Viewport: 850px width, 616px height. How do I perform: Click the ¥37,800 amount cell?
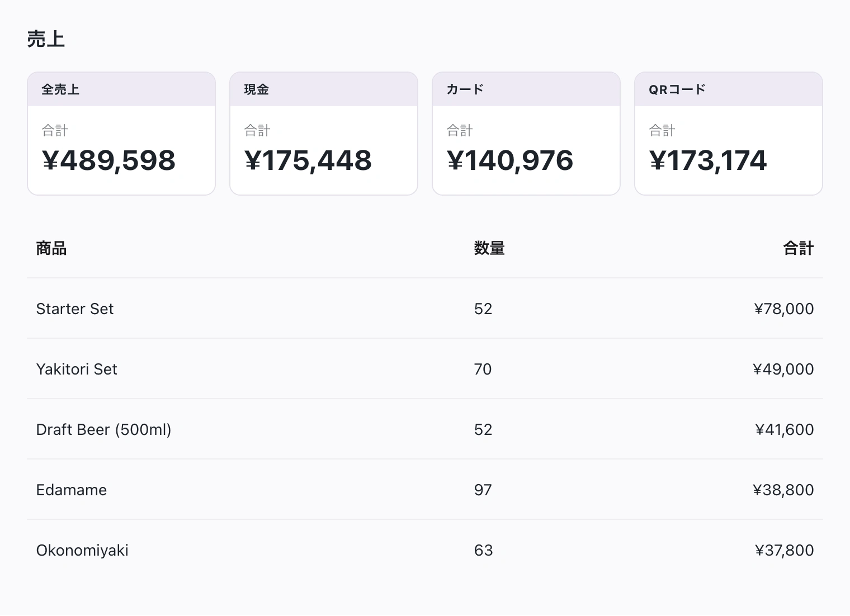point(784,550)
